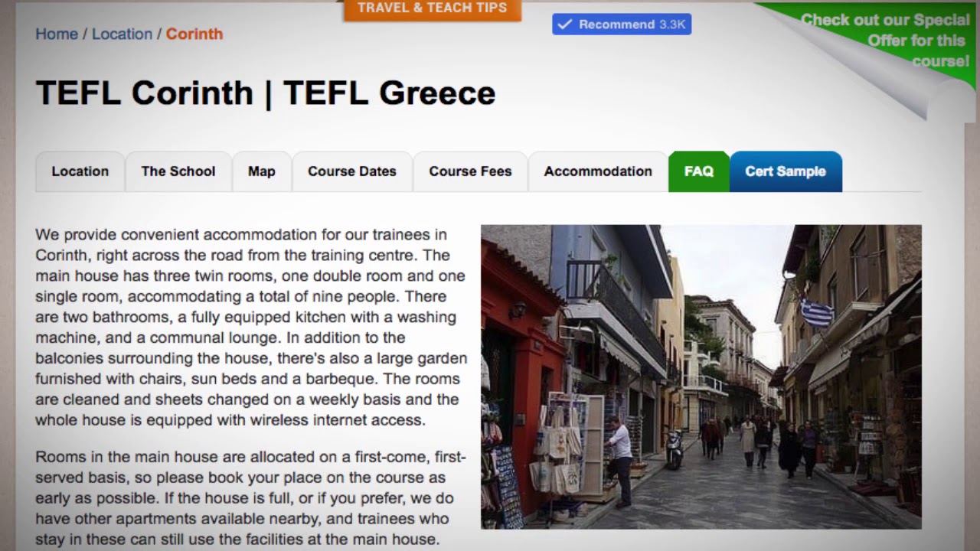
Task: Click the TEFL Corinth | TEFL Greece heading
Action: click(x=266, y=93)
